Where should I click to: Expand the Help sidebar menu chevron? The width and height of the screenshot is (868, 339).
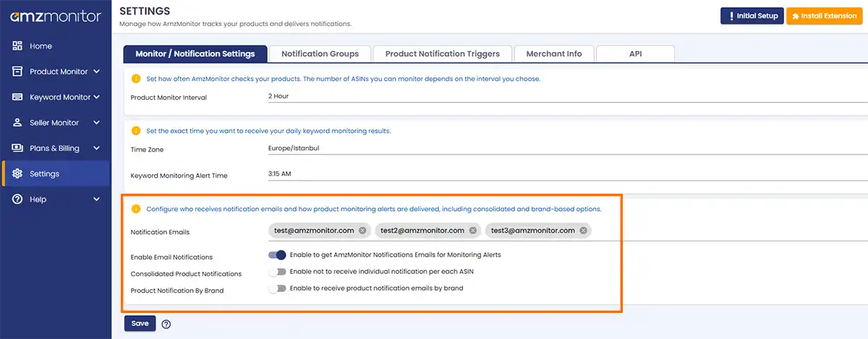pyautogui.click(x=96, y=199)
